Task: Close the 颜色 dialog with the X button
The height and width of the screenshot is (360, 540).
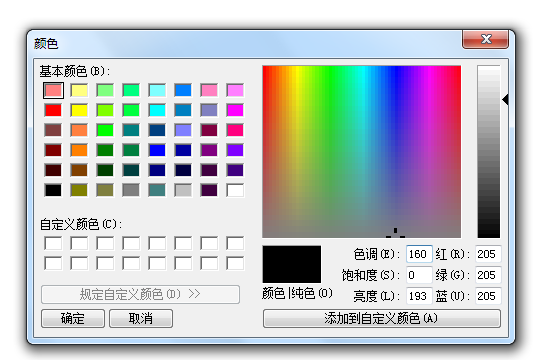Action: [485, 39]
